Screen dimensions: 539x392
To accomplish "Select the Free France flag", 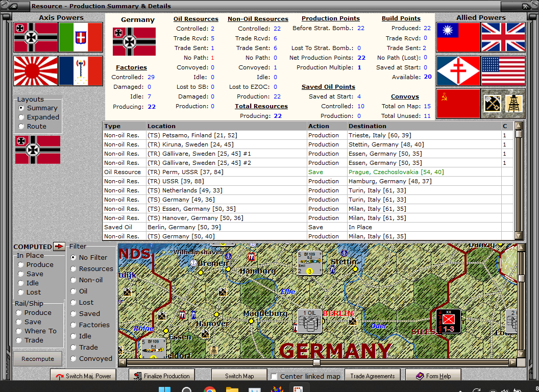I will coord(458,71).
